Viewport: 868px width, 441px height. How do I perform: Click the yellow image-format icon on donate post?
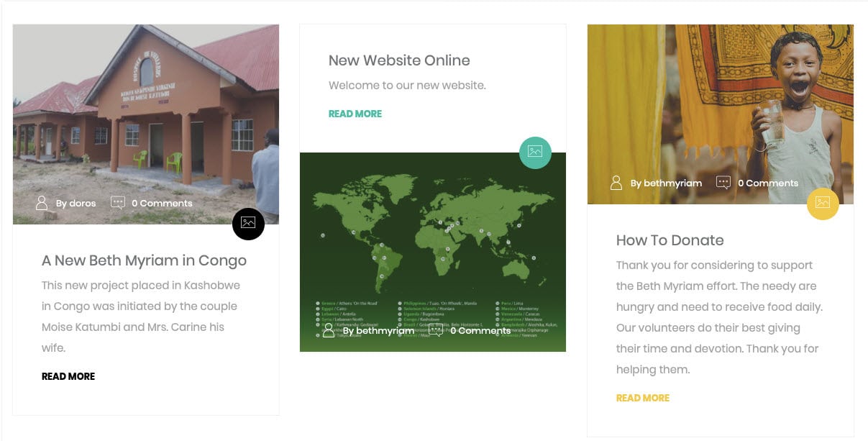click(823, 203)
